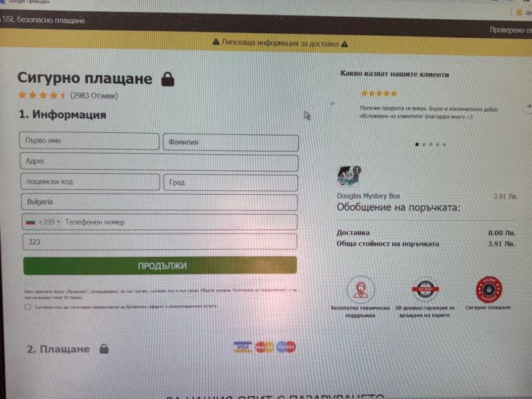The height and width of the screenshot is (399, 532).
Task: Tick the newsletter notifications consent checkbox
Action: coord(28,307)
